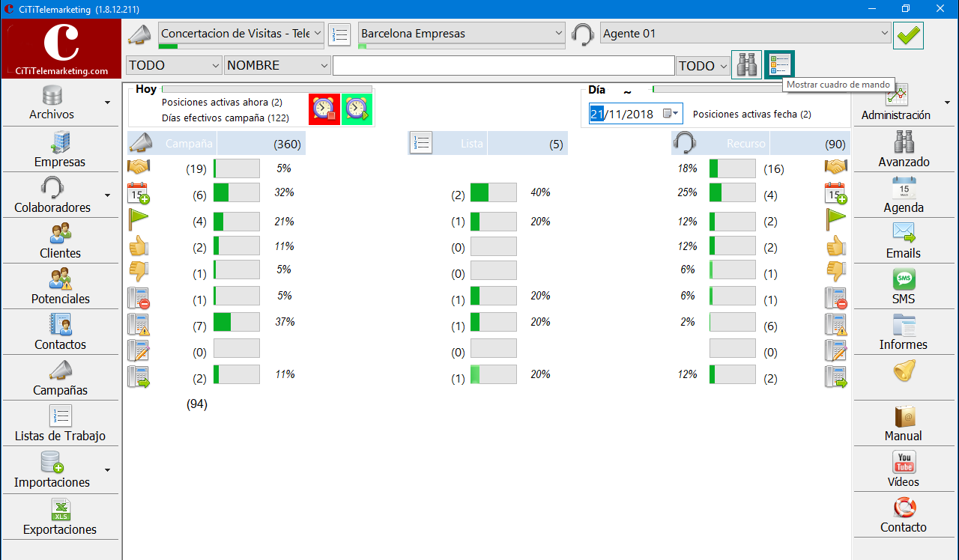Open Contactos from the left sidebar

[x=60, y=332]
